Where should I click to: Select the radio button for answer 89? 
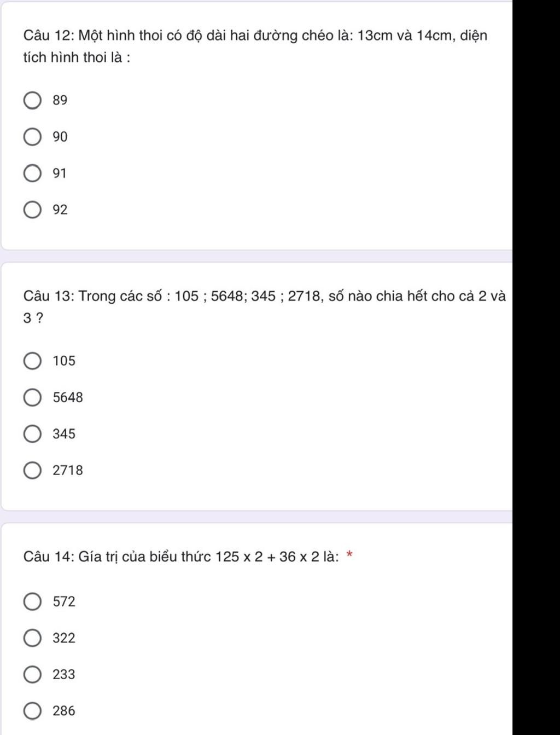pos(32,101)
